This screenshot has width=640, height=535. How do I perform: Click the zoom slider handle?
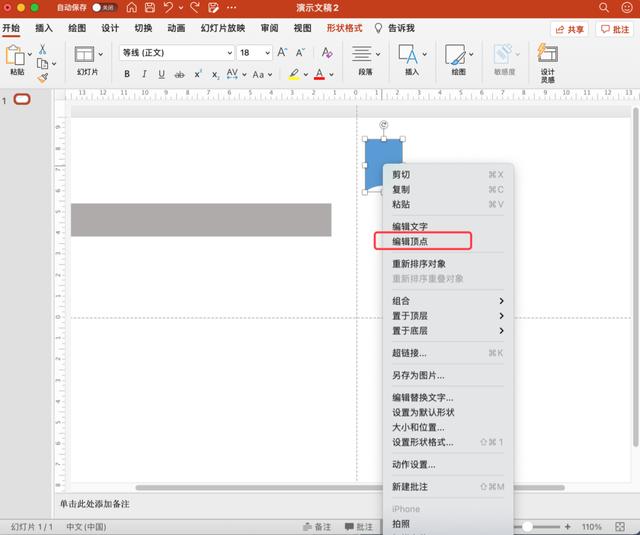point(527,527)
